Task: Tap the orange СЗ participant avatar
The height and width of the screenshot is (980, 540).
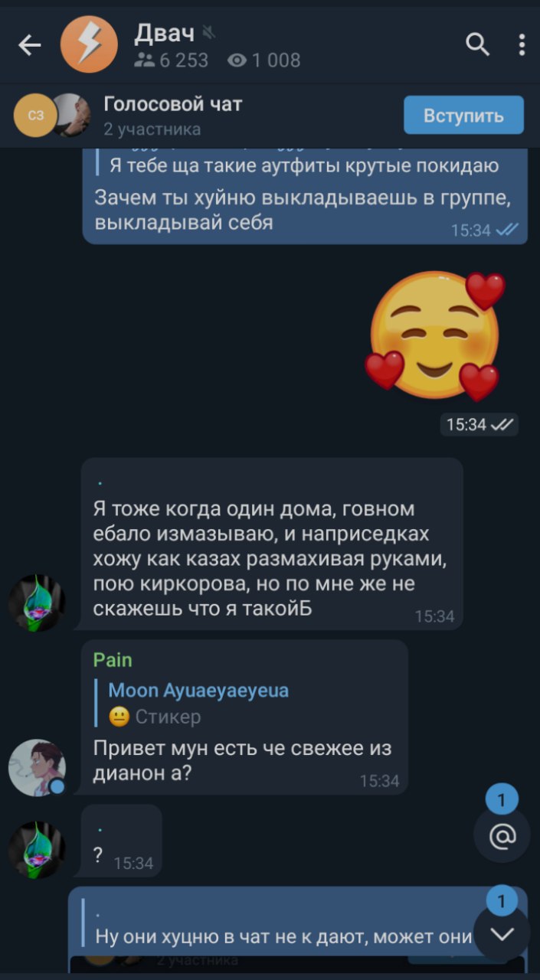Action: [x=36, y=116]
